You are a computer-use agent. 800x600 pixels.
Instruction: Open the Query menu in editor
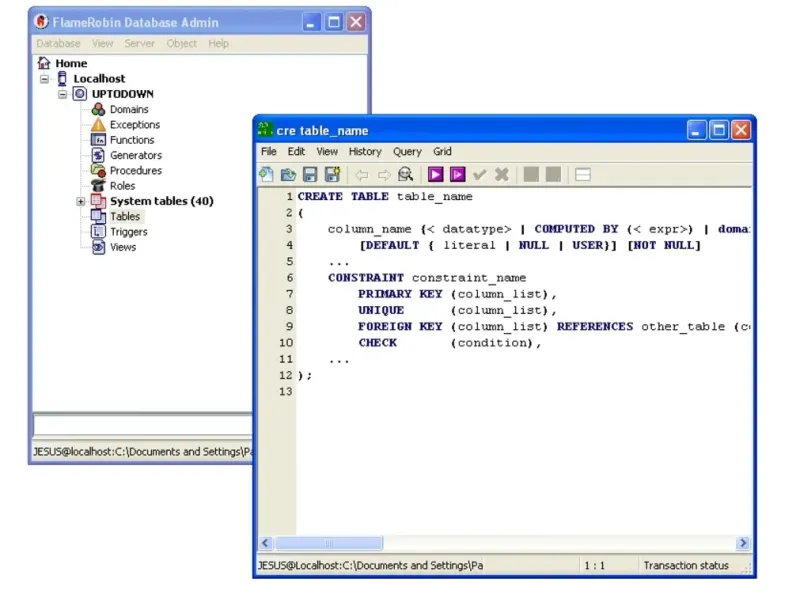tap(407, 152)
